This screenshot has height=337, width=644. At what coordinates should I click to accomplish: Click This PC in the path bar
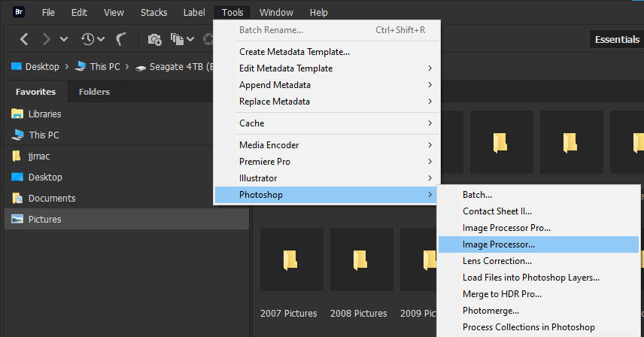coord(105,67)
